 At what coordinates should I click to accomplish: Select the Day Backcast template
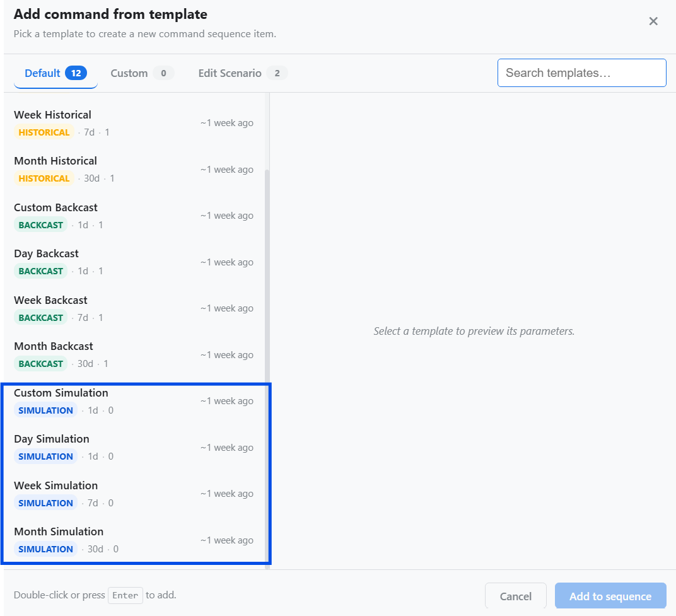pos(134,262)
